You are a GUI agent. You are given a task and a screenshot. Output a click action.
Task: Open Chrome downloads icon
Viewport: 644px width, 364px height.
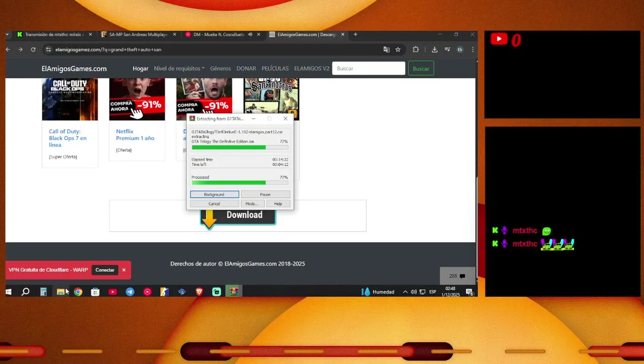[x=434, y=50]
